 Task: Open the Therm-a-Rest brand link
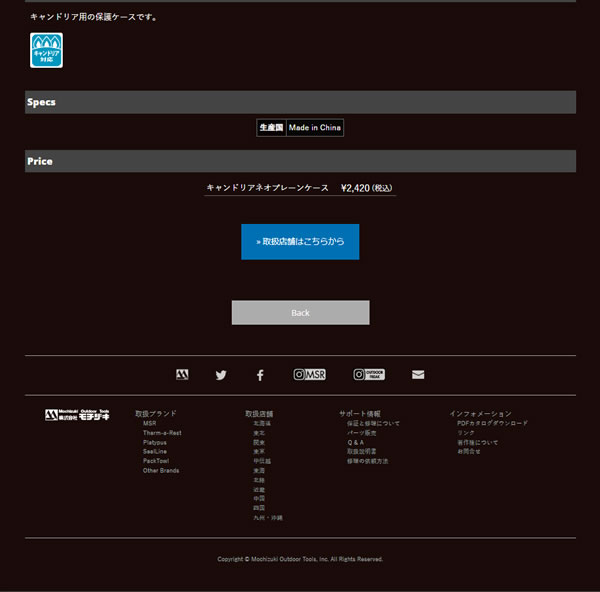click(x=161, y=432)
